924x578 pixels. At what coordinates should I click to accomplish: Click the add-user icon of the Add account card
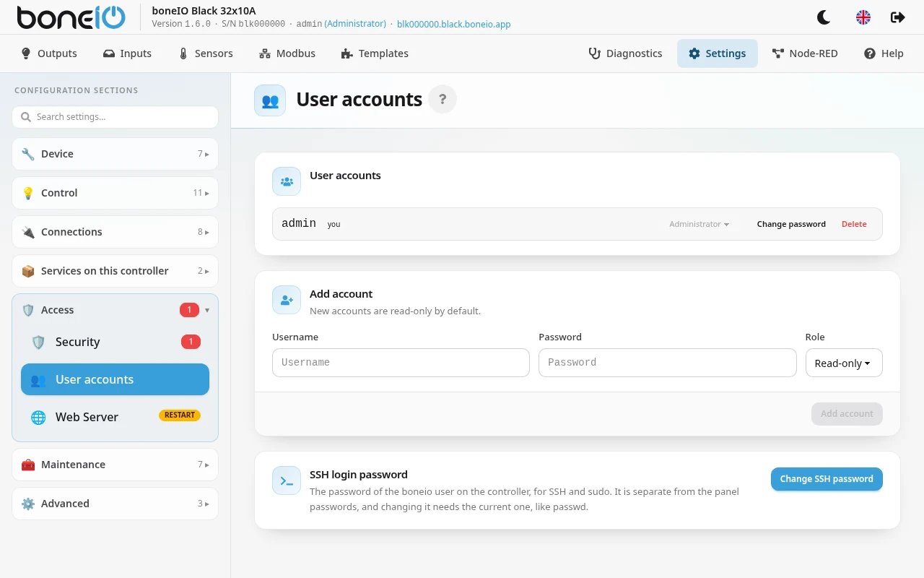[287, 300]
